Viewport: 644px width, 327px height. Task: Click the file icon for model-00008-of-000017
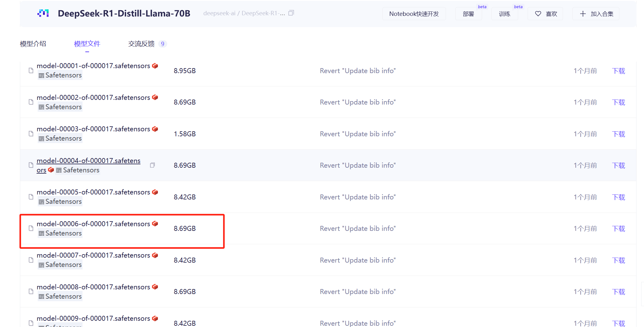[x=31, y=292]
